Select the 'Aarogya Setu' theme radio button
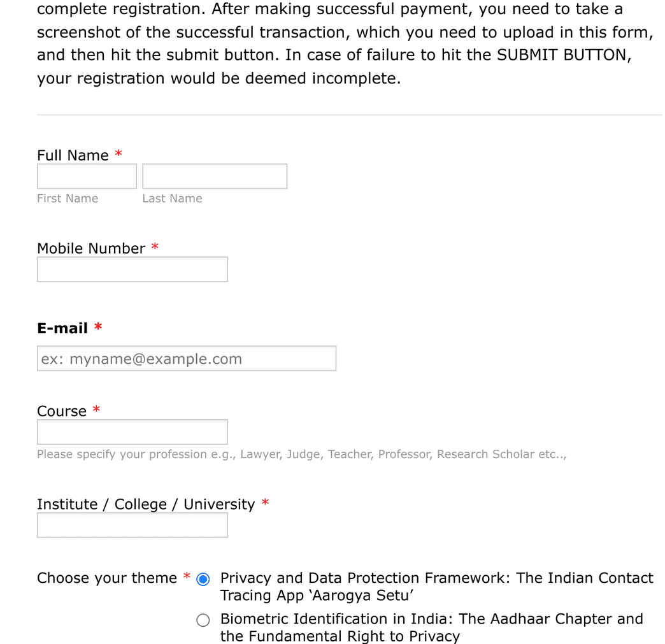The width and height of the screenshot is (665, 644). pyautogui.click(x=203, y=579)
